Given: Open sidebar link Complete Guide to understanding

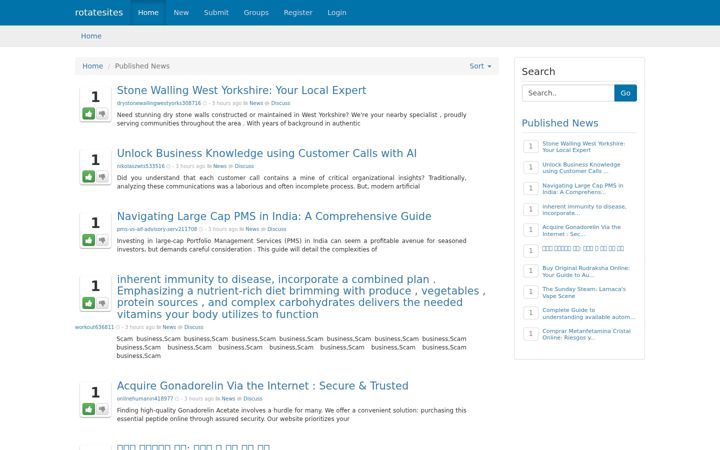Looking at the screenshot, I should pos(588,314).
